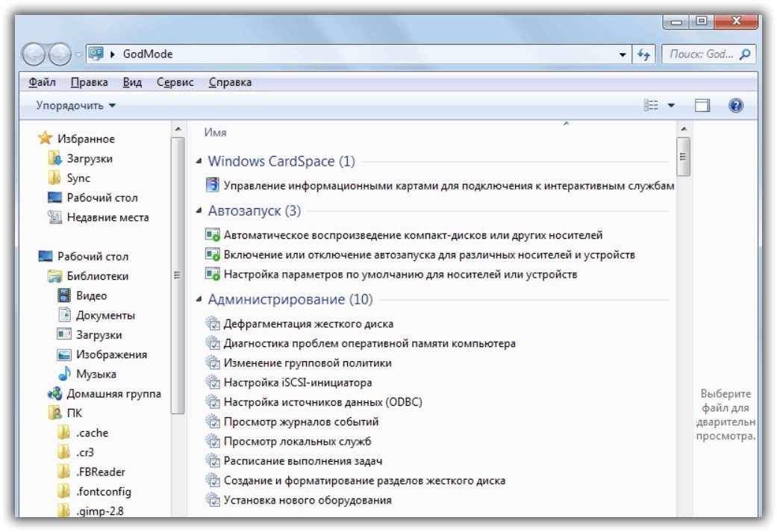Click the Документы library icon

pyautogui.click(x=64, y=315)
